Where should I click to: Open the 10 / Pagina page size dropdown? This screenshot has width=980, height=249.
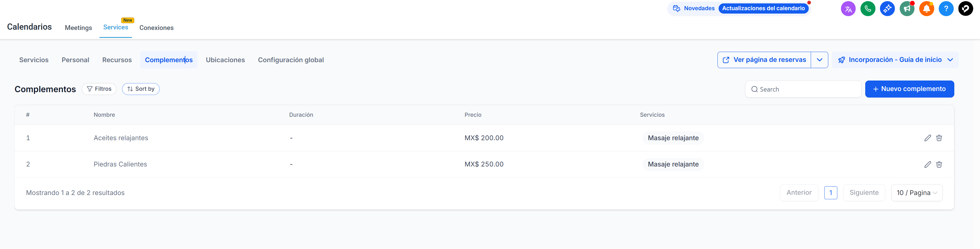[x=916, y=193]
